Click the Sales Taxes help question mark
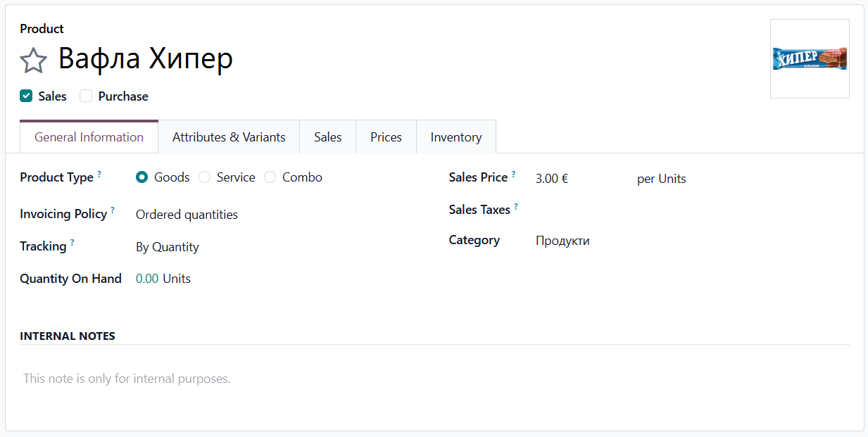The width and height of the screenshot is (868, 437). pyautogui.click(x=516, y=206)
